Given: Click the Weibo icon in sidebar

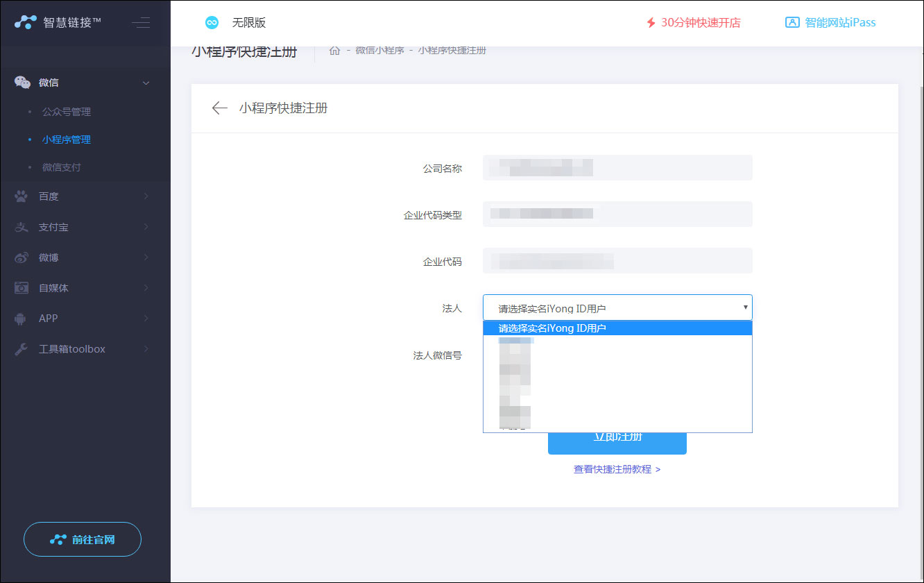Looking at the screenshot, I should pyautogui.click(x=22, y=257).
